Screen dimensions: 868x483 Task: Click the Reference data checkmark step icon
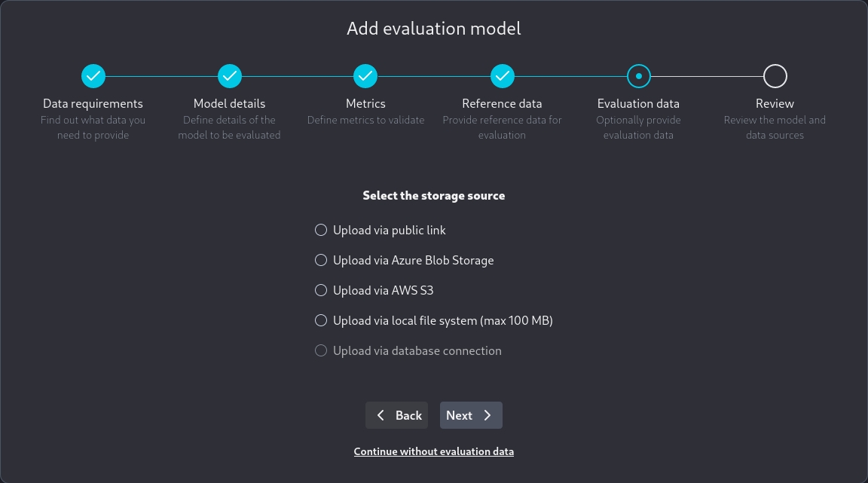[x=502, y=76]
